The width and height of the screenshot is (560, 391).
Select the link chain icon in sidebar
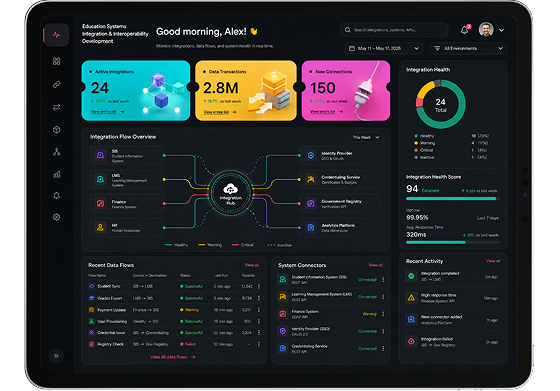(x=56, y=84)
